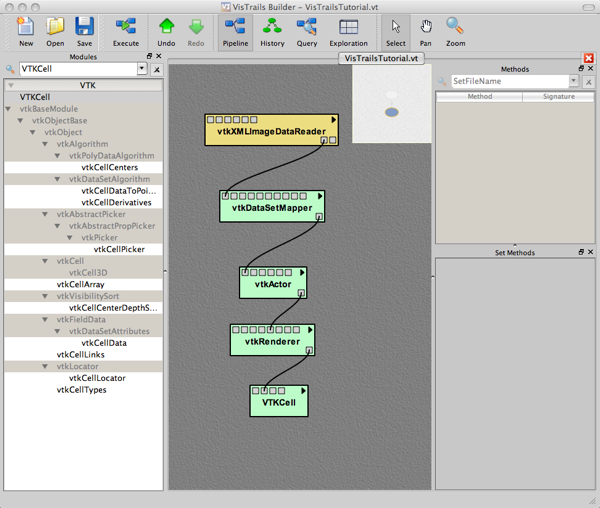
Task: Open vtkRenderer configuration triangle
Action: (310, 330)
